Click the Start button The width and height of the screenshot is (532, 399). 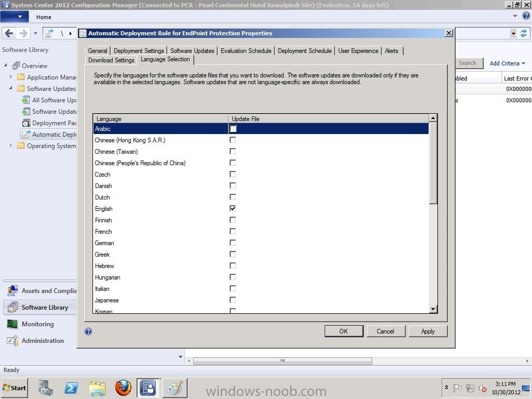(x=14, y=388)
